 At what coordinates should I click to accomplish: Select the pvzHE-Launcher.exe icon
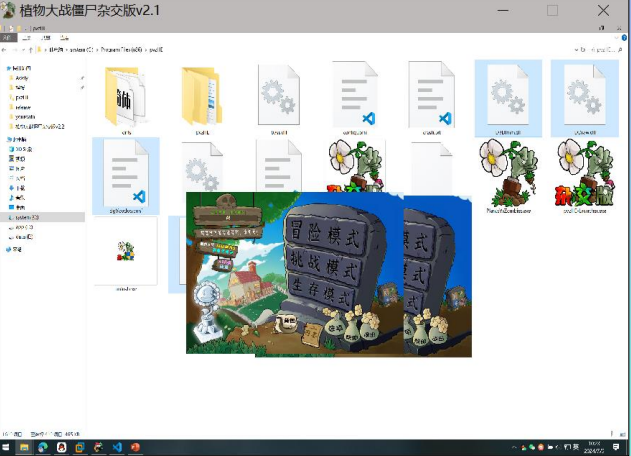[586, 173]
